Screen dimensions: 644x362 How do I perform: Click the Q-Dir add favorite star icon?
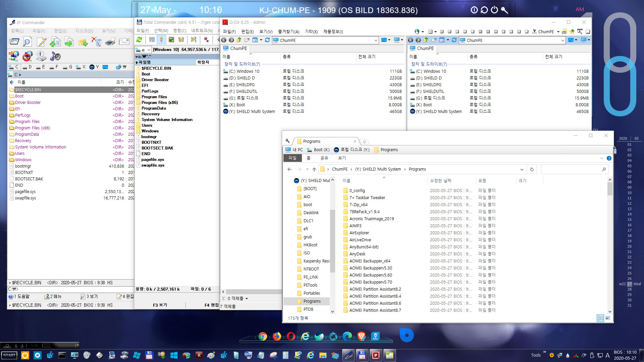coord(572,32)
